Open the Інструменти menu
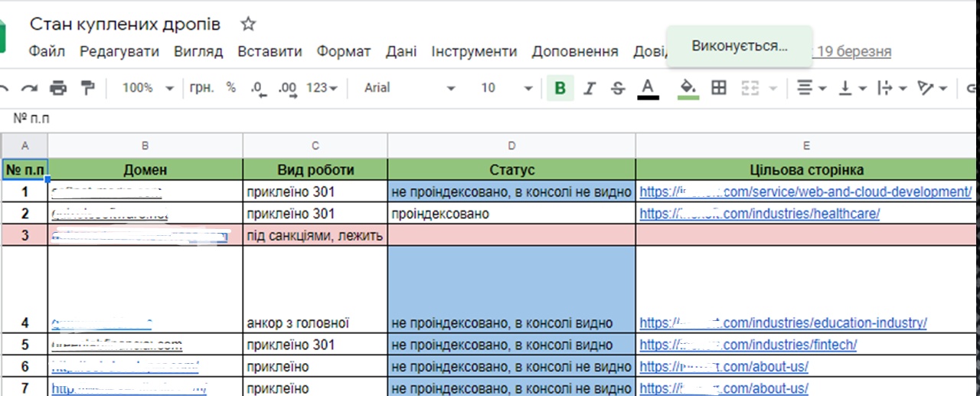The width and height of the screenshot is (980, 396). (474, 51)
